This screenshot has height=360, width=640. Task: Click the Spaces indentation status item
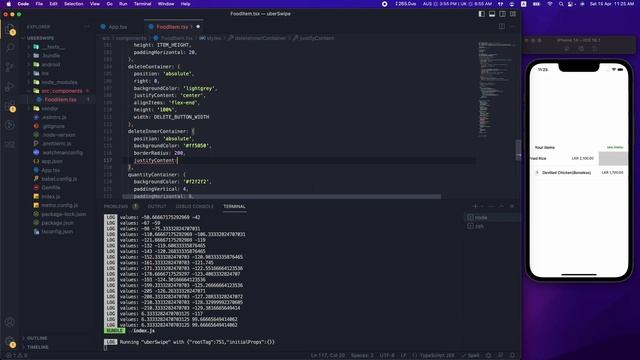362,356
